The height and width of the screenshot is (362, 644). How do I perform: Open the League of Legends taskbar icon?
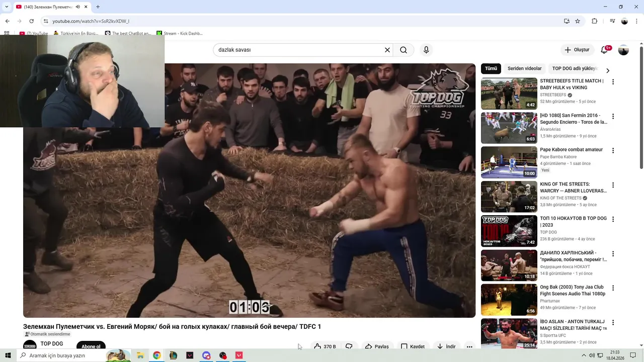(173, 355)
